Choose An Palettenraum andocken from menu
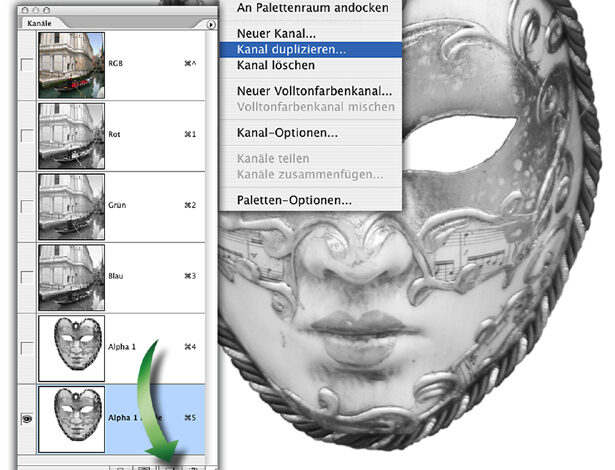615x470 pixels. pyautogui.click(x=312, y=7)
